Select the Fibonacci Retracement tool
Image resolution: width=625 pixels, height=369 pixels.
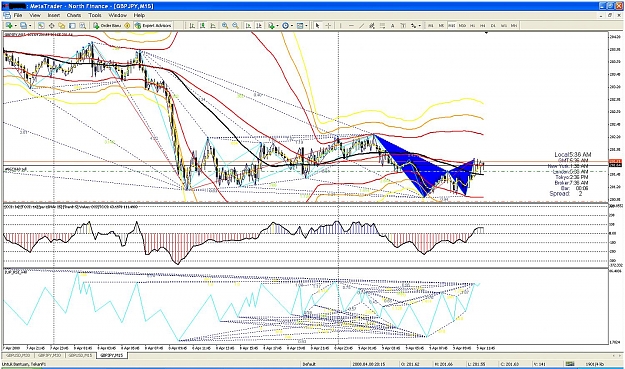click(382, 26)
